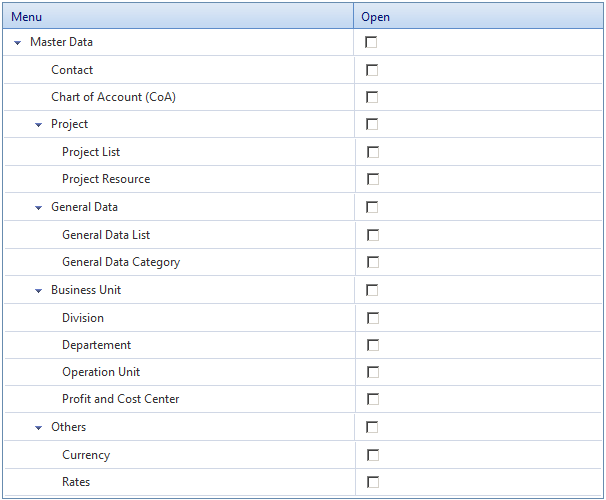This screenshot has width=606, height=500.
Task: Select the Departement menu row
Action: 179,345
